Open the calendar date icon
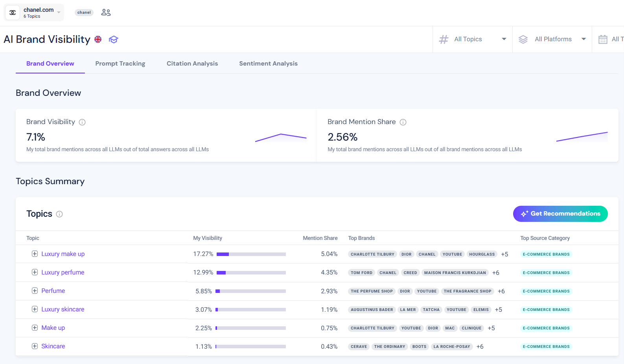The width and height of the screenshot is (624, 364). tap(603, 39)
